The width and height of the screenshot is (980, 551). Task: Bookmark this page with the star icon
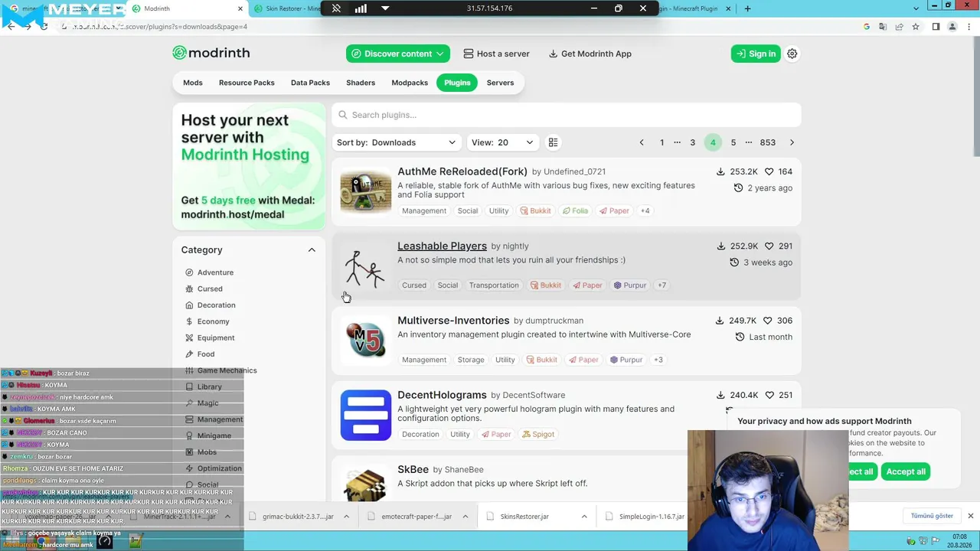[916, 27]
